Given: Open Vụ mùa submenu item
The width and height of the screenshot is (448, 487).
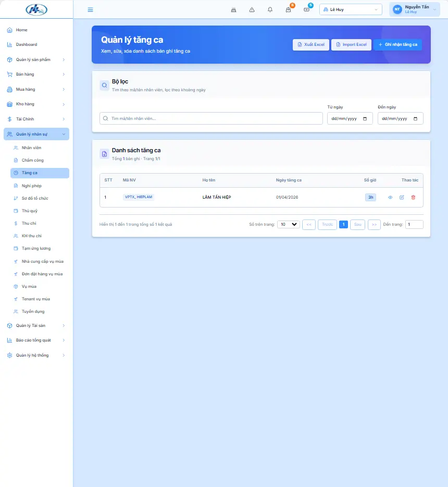Looking at the screenshot, I should [40, 286].
